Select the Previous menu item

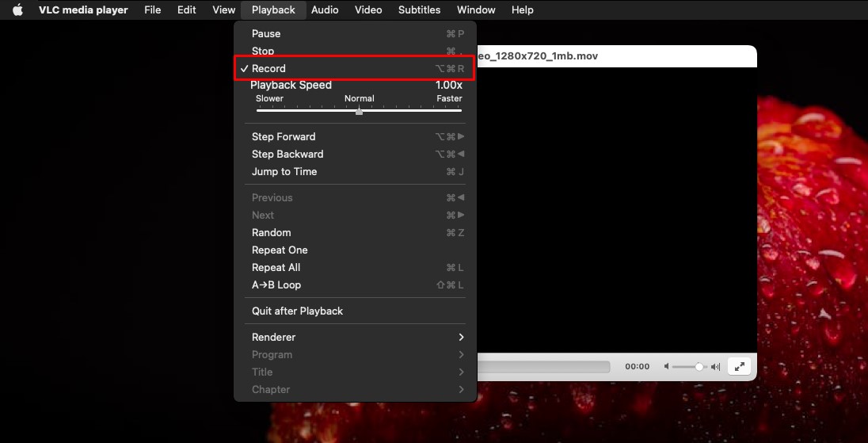[x=355, y=197]
